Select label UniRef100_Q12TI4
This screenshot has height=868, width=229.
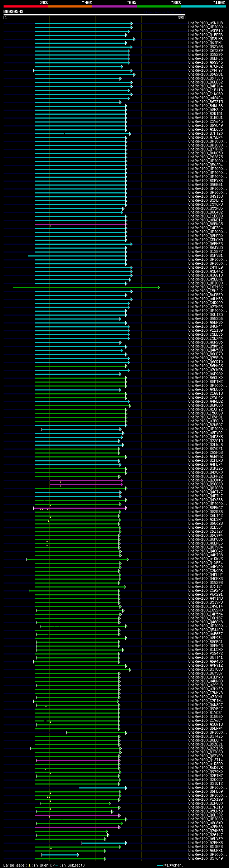tap(205, 760)
